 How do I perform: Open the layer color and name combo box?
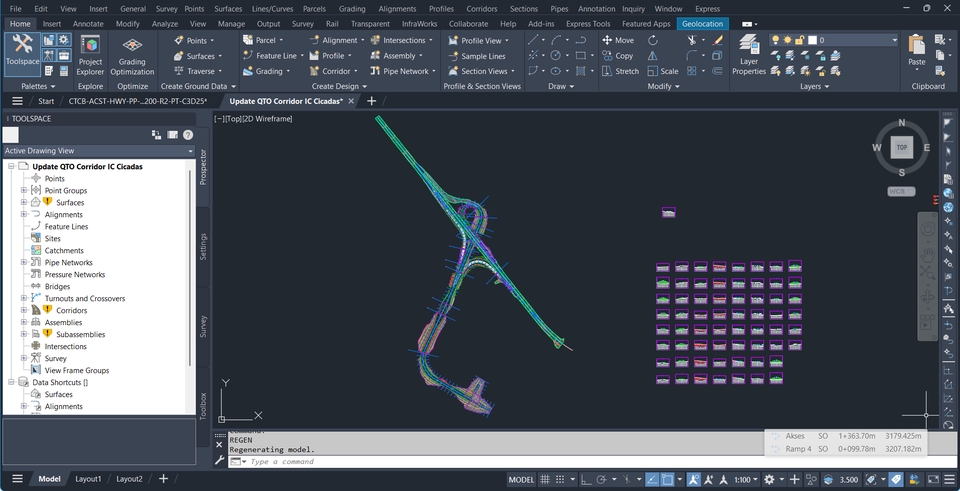tap(857, 40)
